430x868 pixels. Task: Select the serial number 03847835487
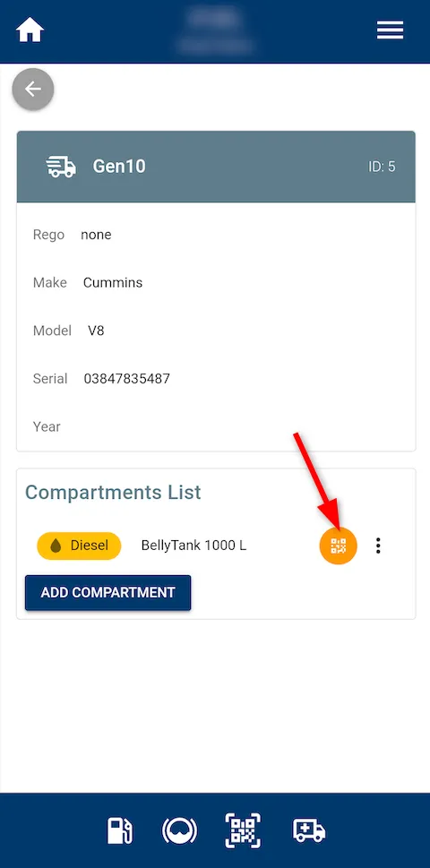pyautogui.click(x=126, y=379)
